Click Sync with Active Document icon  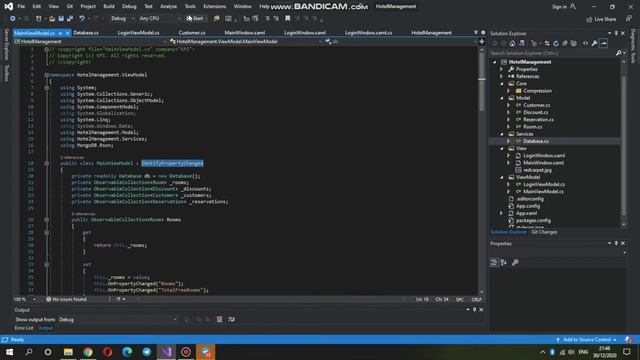click(x=547, y=43)
